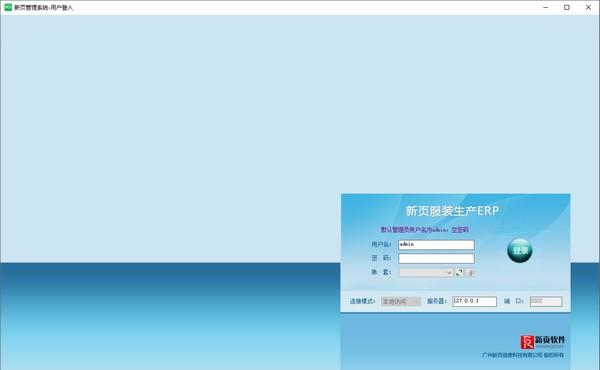The image size is (600, 370).
Task: Maximize the login window
Action: point(567,7)
